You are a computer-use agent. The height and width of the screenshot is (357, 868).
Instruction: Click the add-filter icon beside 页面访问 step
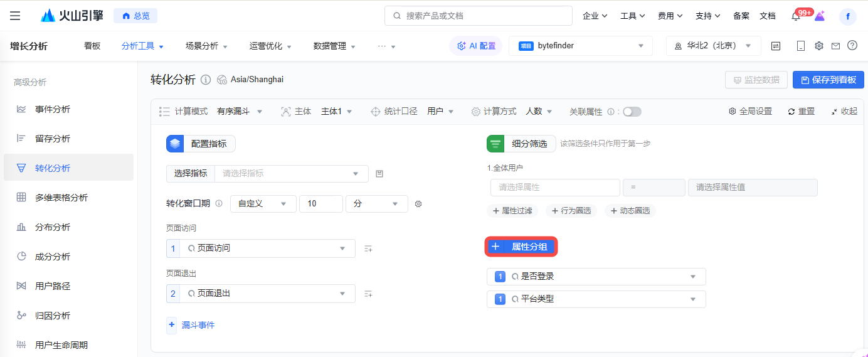coord(368,248)
